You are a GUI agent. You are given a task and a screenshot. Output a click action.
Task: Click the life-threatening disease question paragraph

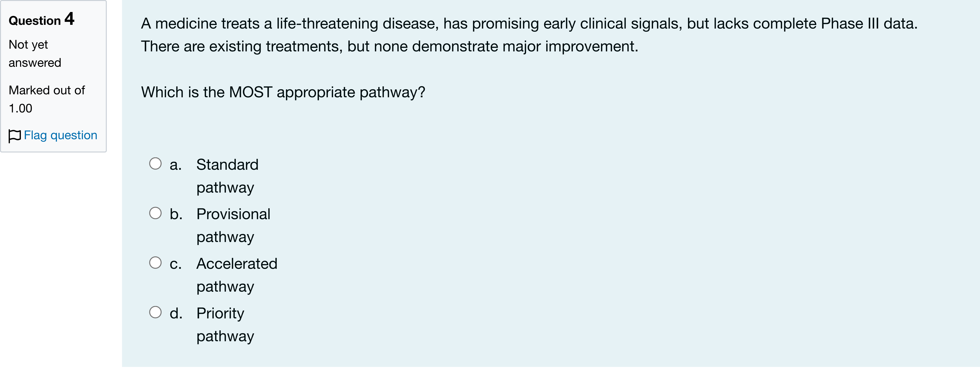tap(529, 35)
